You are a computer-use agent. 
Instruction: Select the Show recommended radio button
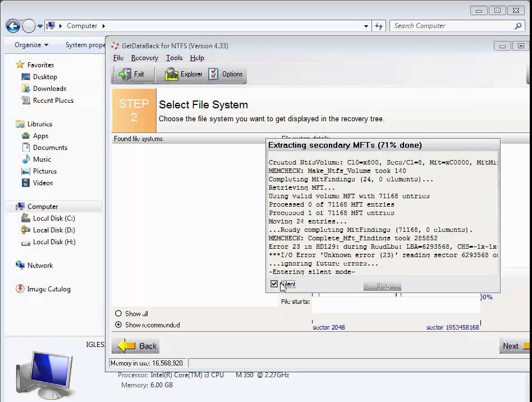(118, 325)
